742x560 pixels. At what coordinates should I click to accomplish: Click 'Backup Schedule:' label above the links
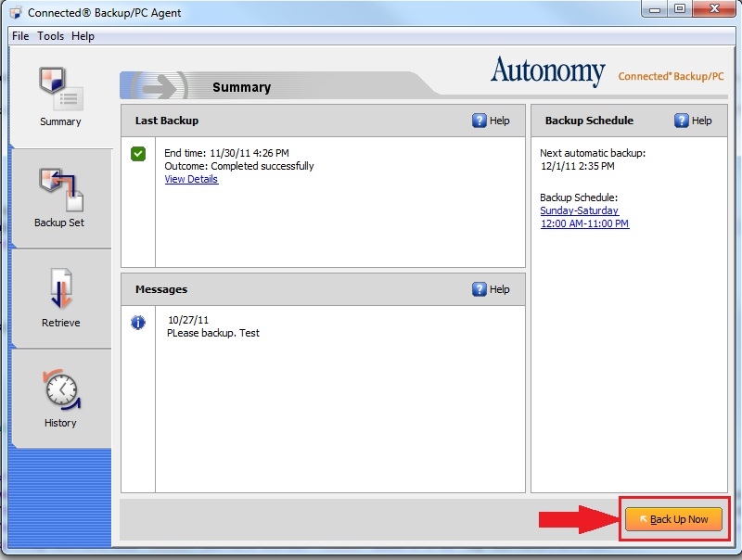click(x=579, y=197)
